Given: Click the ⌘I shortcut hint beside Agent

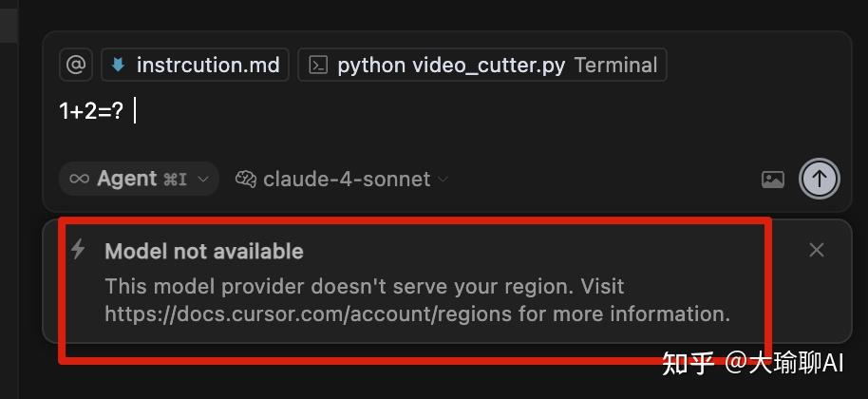Looking at the screenshot, I should tap(176, 179).
